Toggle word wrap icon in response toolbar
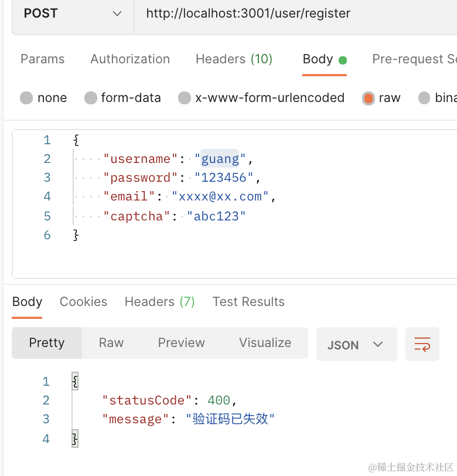This screenshot has width=457, height=476. pyautogui.click(x=422, y=344)
